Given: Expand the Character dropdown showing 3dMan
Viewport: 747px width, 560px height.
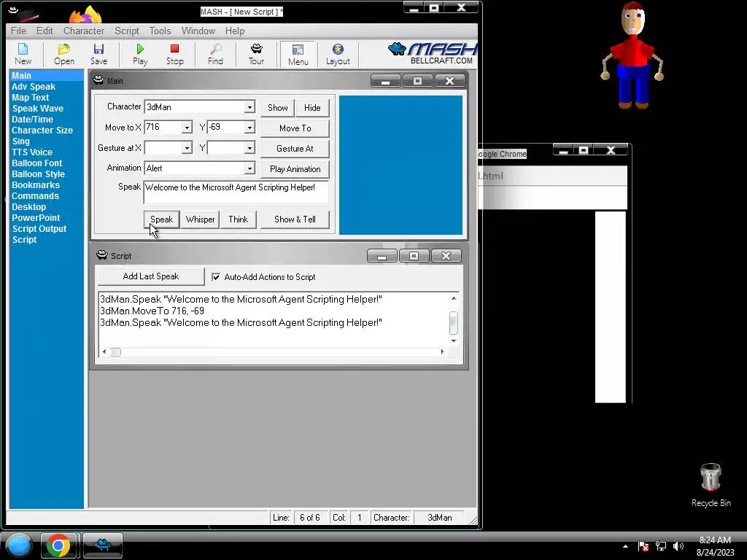Looking at the screenshot, I should point(249,107).
